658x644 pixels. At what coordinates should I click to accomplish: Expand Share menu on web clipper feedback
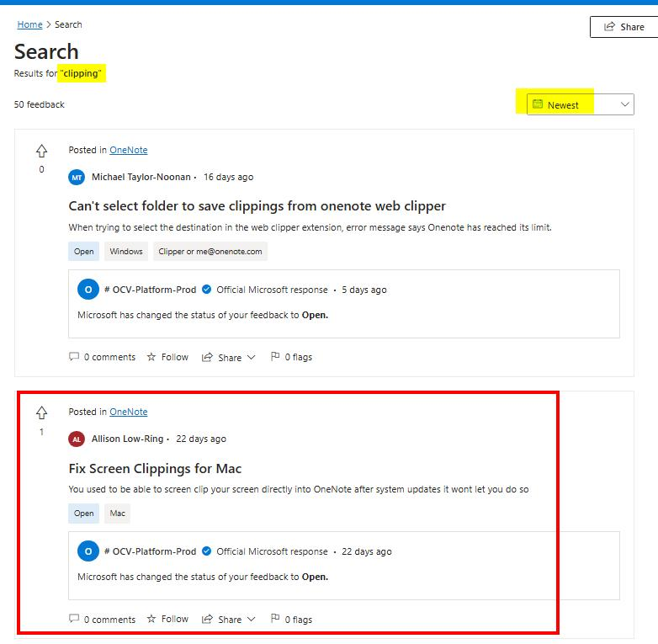click(x=229, y=357)
